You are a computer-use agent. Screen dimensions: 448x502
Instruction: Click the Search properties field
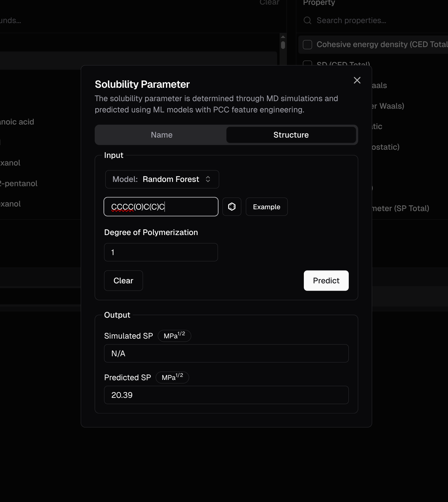[364, 20]
